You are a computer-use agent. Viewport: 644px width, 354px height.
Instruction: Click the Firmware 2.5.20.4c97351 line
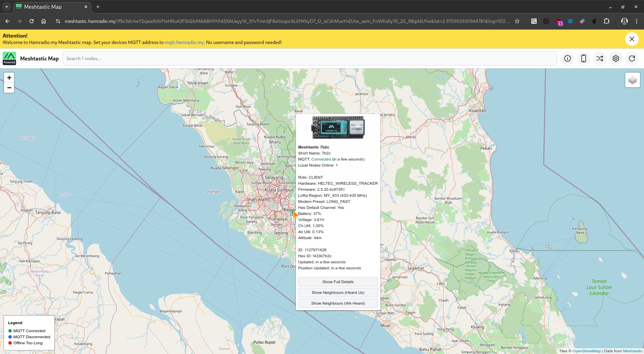pyautogui.click(x=321, y=189)
